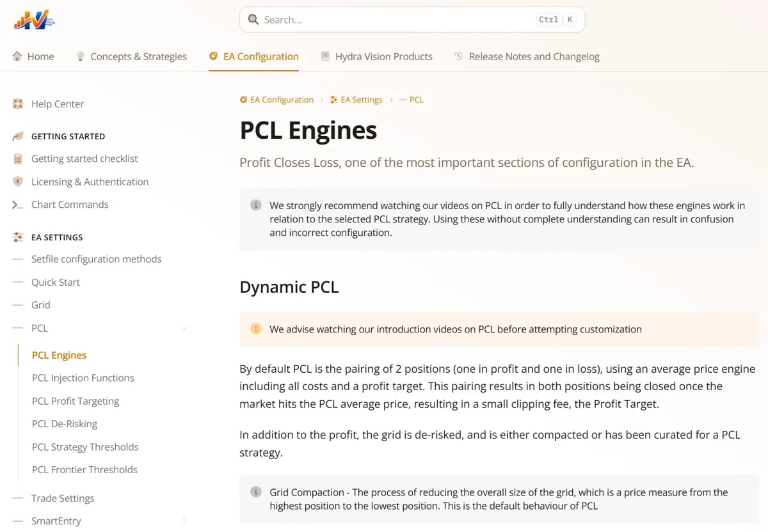
Task: Click EA Settings breadcrumb link
Action: [x=356, y=100]
